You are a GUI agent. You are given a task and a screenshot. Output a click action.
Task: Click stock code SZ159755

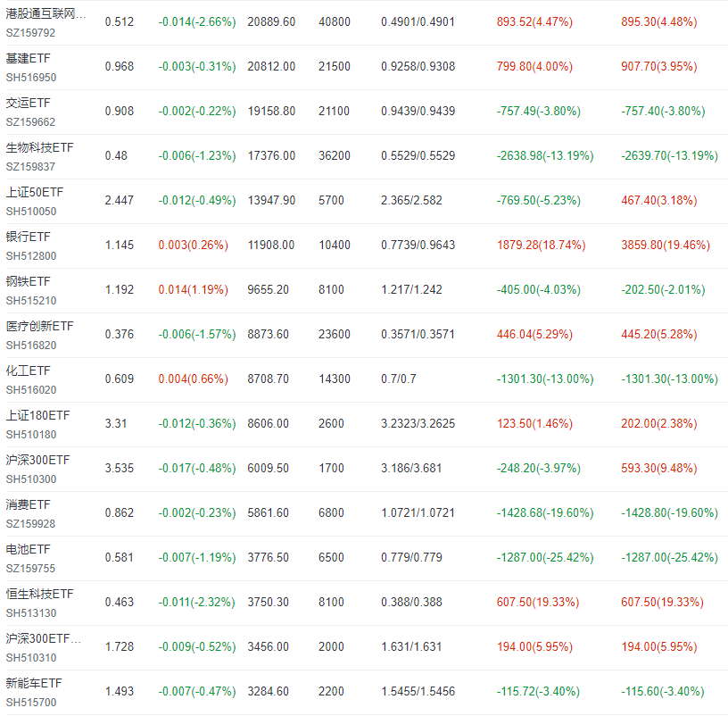pos(30,568)
